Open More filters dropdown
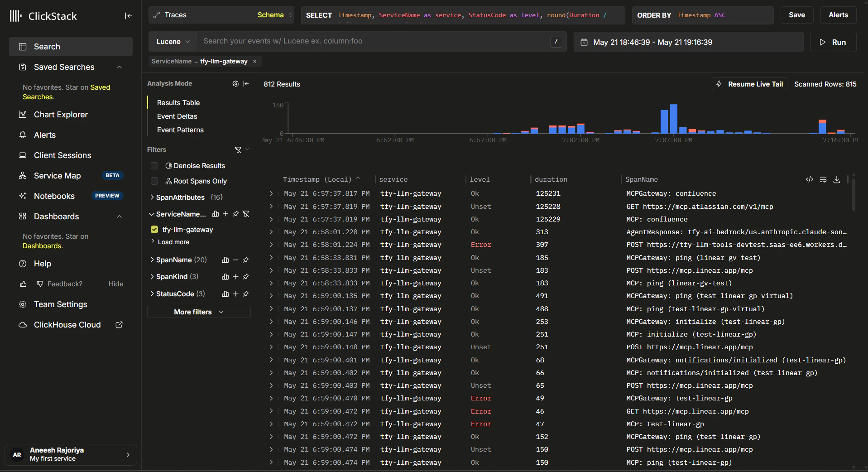 tap(199, 312)
